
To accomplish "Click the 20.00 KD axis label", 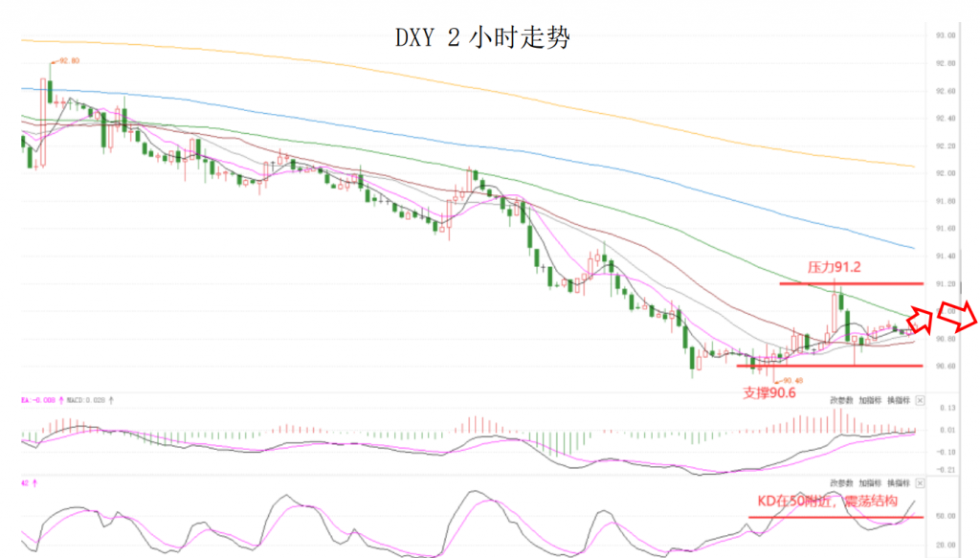I will (x=945, y=545).
